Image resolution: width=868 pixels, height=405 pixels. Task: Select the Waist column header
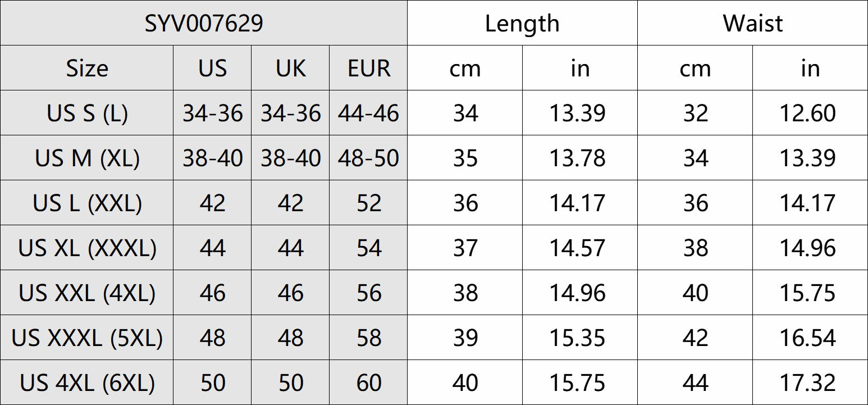[x=752, y=24]
